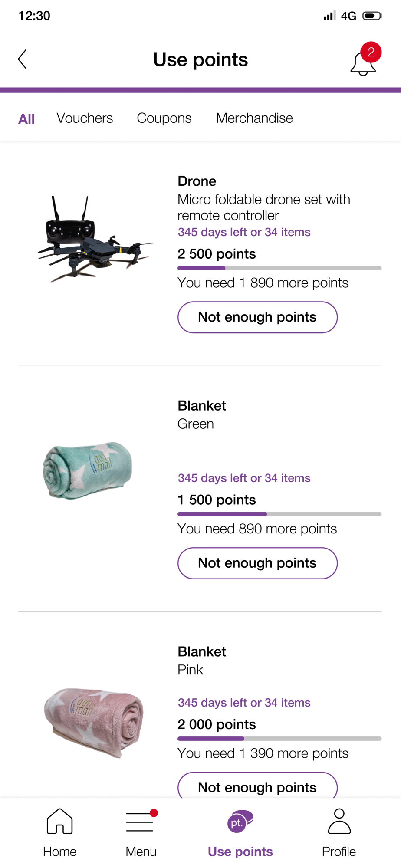Select the All filter tab

tap(26, 118)
